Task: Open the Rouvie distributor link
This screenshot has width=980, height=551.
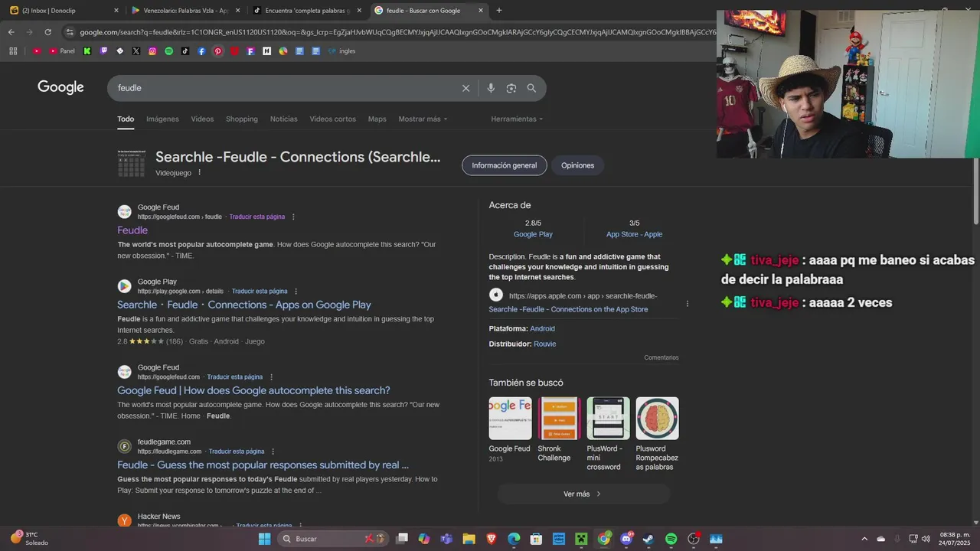Action: pos(544,344)
